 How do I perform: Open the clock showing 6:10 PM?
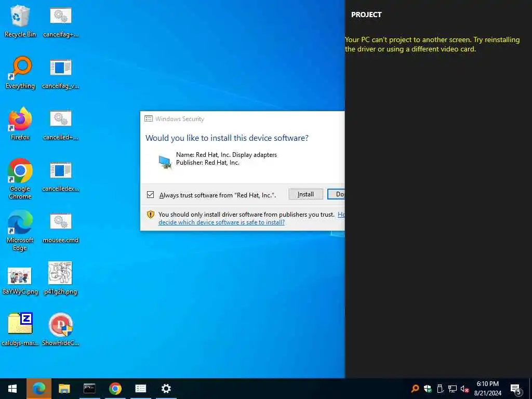tap(487, 389)
